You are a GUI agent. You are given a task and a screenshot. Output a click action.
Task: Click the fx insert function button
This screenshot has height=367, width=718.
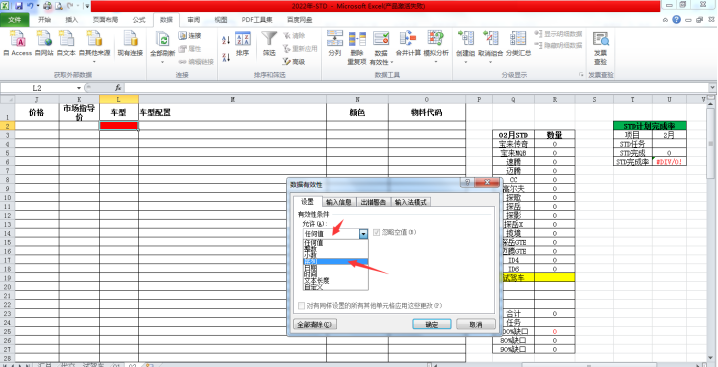[118, 87]
